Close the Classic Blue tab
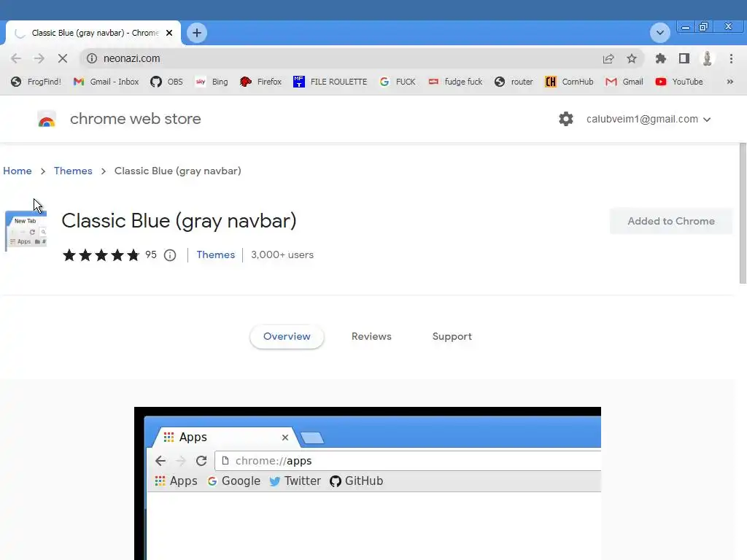The image size is (747, 560). coord(169,33)
